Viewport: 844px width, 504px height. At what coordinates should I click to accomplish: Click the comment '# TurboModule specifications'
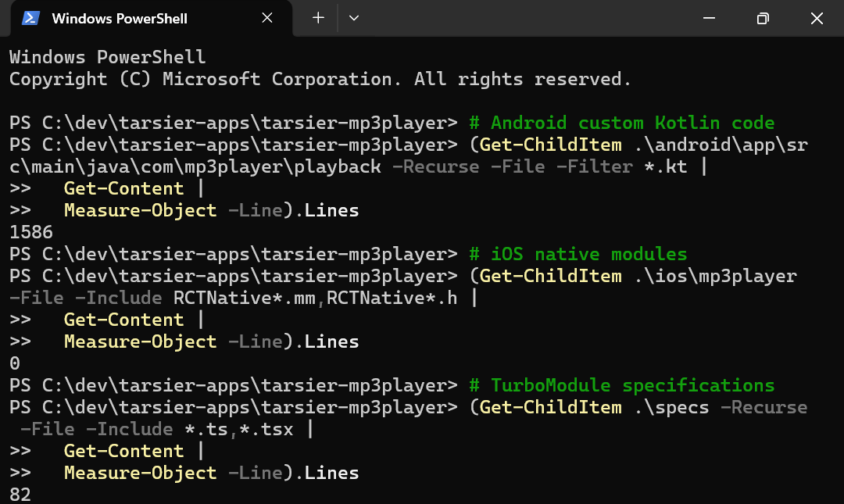point(622,385)
